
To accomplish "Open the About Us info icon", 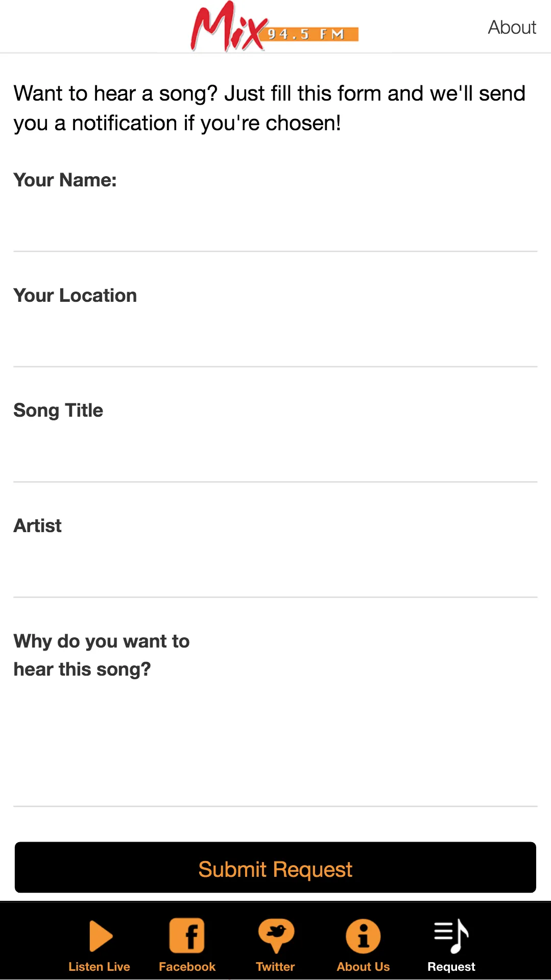I will [x=363, y=936].
